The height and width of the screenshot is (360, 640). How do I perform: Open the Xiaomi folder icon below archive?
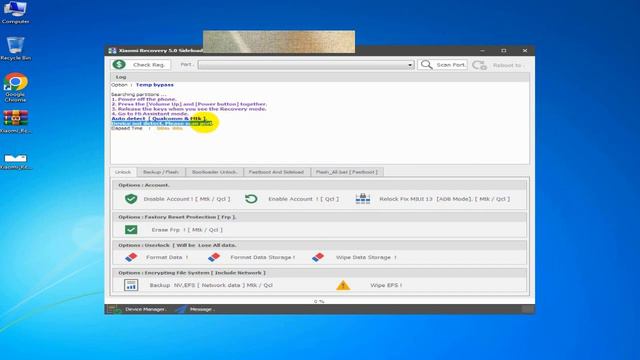(x=16, y=160)
